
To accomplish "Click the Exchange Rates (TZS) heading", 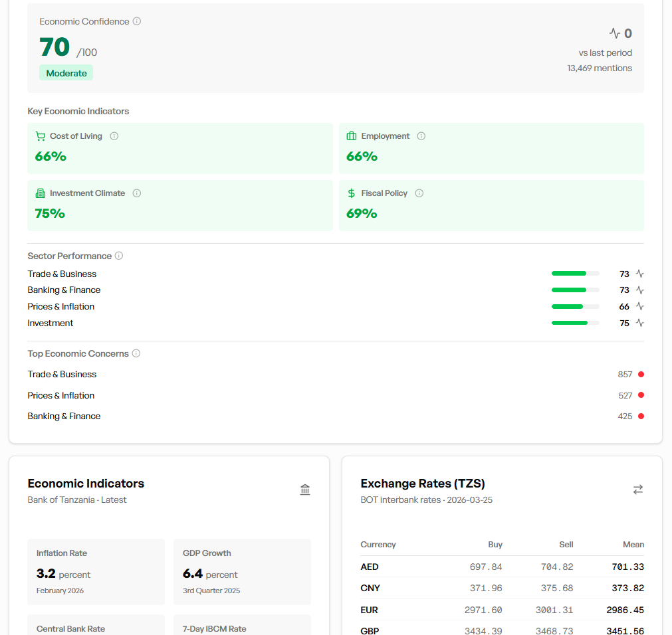I will 423,484.
